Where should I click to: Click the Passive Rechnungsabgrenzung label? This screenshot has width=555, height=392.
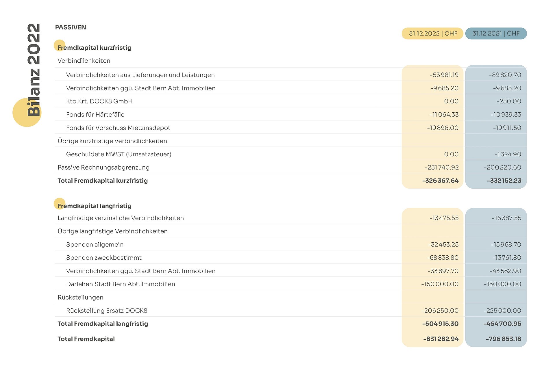103,168
